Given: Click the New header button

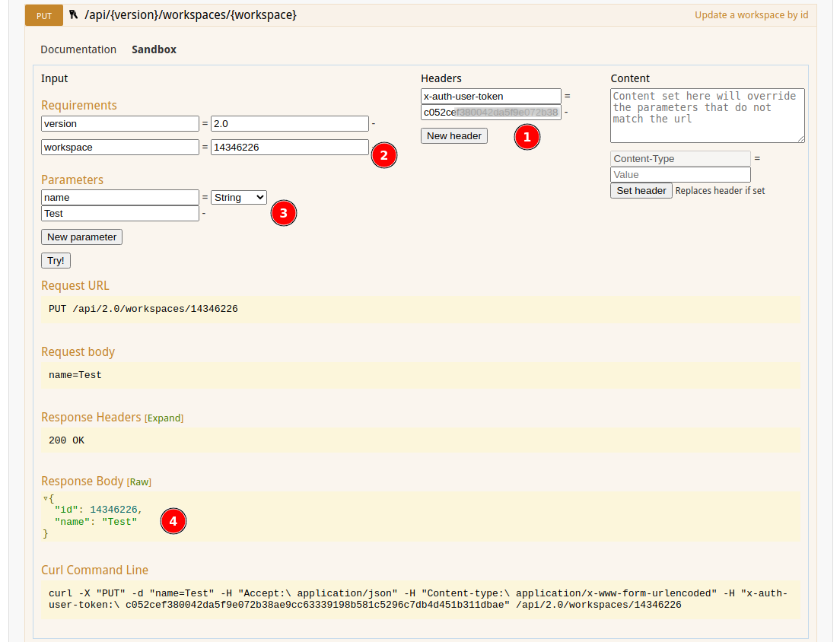Looking at the screenshot, I should coord(454,136).
